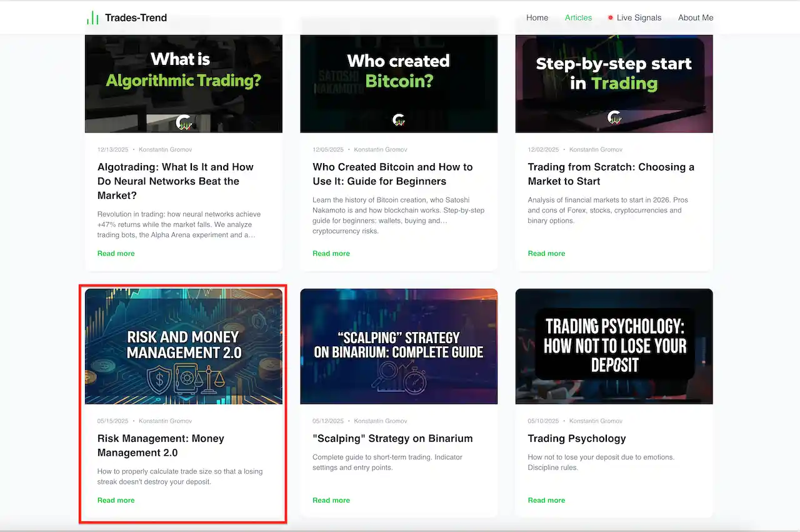800x532 pixels.
Task: Open the Risk and Money Management 2.0 thumbnail
Action: (x=184, y=346)
